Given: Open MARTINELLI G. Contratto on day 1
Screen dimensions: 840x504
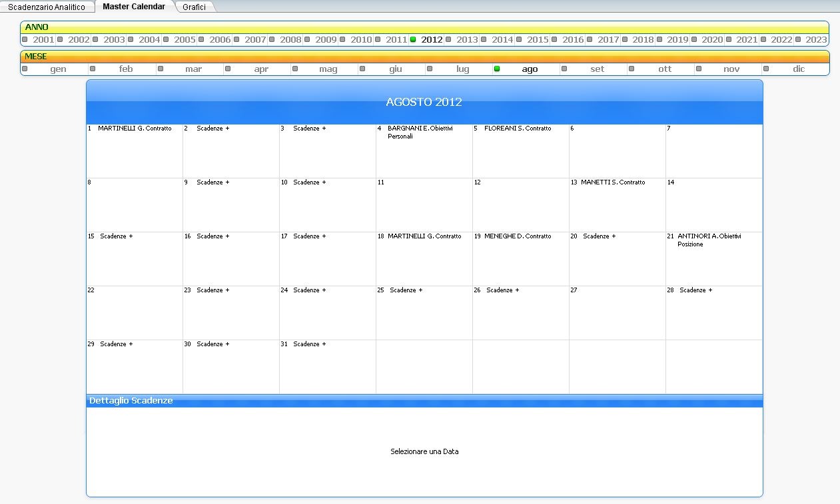Looking at the screenshot, I should (135, 128).
